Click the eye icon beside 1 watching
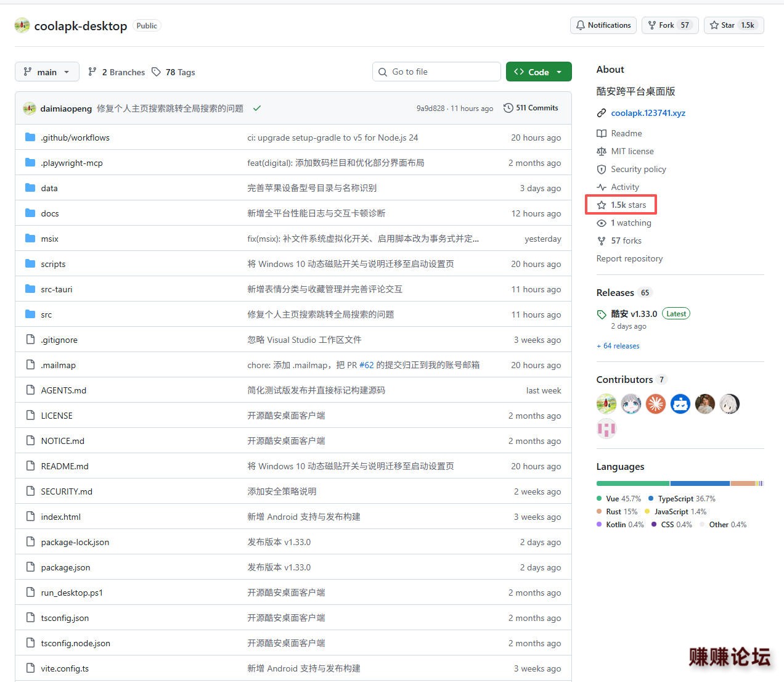The image size is (784, 682). [x=602, y=223]
